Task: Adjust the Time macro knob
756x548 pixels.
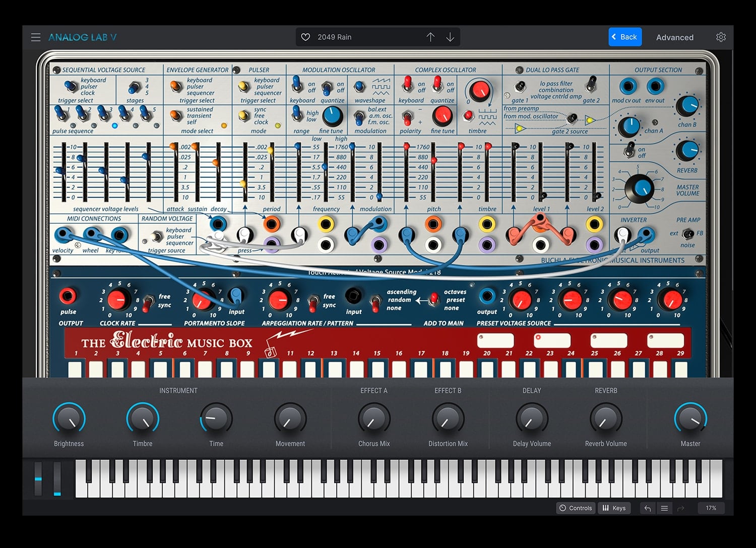Action: (x=216, y=419)
